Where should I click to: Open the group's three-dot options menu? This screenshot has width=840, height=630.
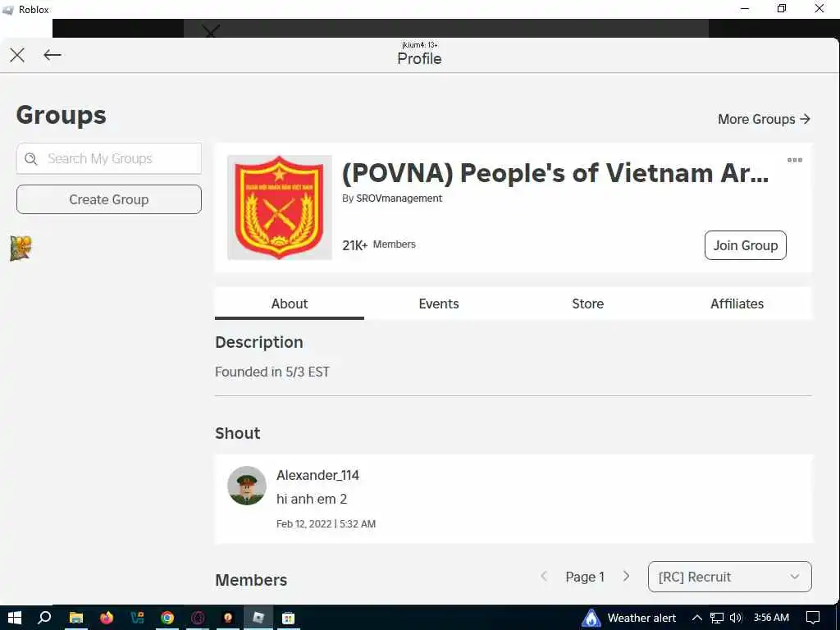[794, 160]
